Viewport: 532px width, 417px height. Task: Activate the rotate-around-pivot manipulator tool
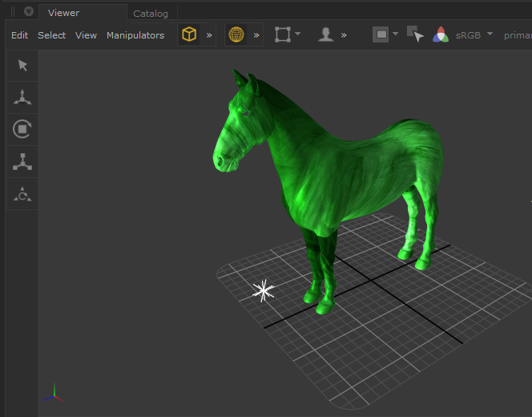pyautogui.click(x=22, y=193)
